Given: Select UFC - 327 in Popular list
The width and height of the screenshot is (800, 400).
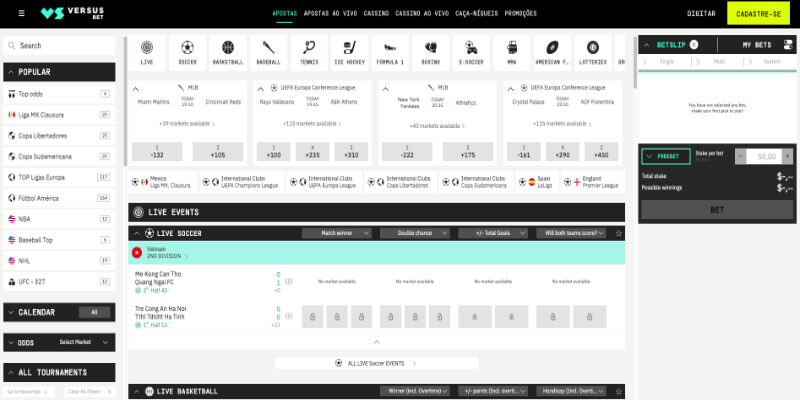Looking at the screenshot, I should coord(59,281).
